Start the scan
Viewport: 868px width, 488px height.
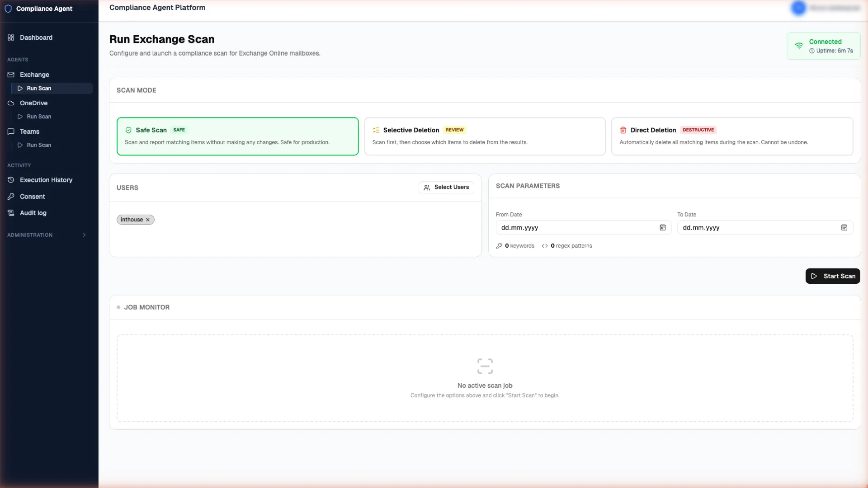[x=833, y=276]
